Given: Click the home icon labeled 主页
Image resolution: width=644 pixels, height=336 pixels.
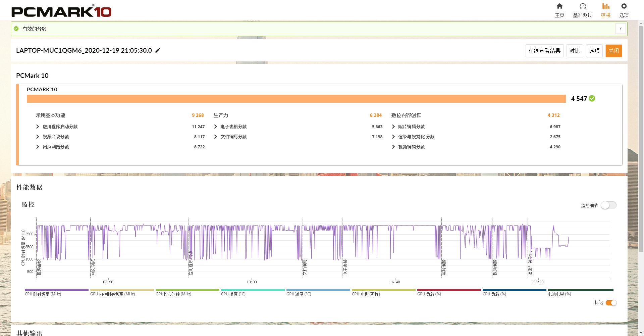Looking at the screenshot, I should (559, 6).
